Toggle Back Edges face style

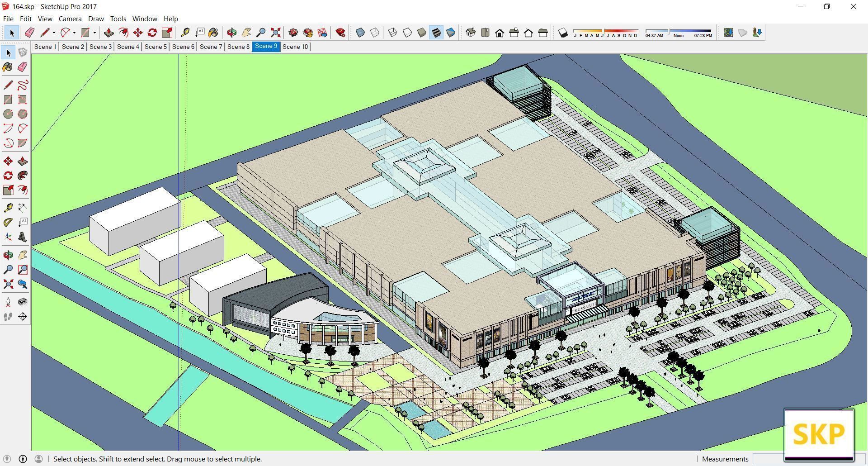pos(375,33)
